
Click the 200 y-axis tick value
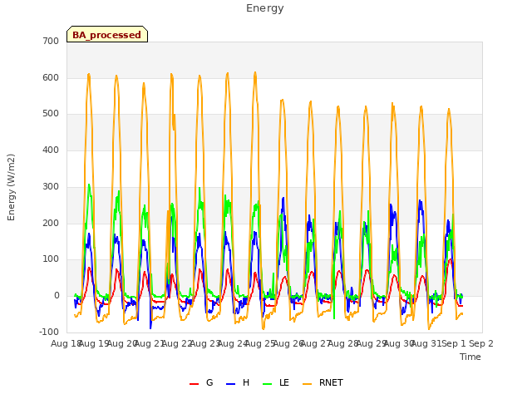point(51,224)
